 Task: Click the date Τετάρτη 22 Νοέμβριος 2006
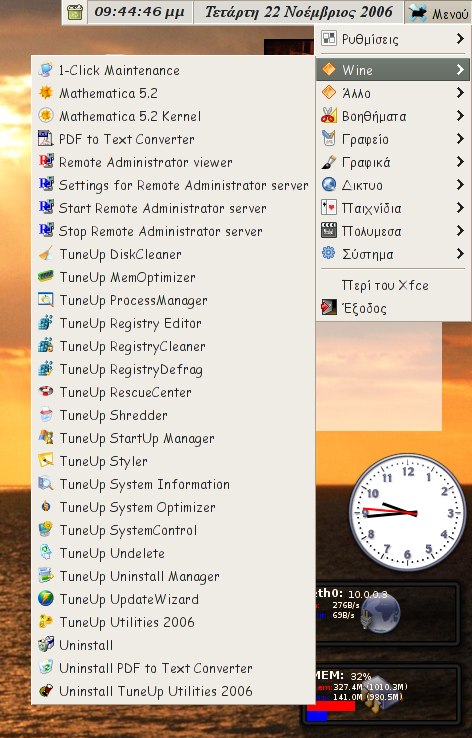click(298, 12)
